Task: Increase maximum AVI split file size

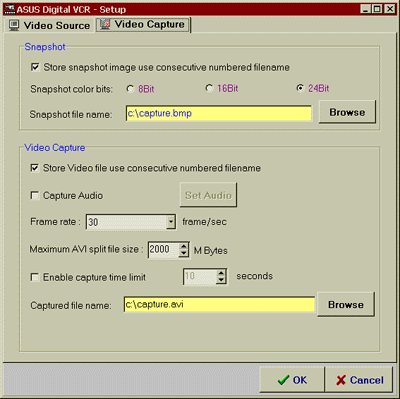Action: (x=184, y=246)
